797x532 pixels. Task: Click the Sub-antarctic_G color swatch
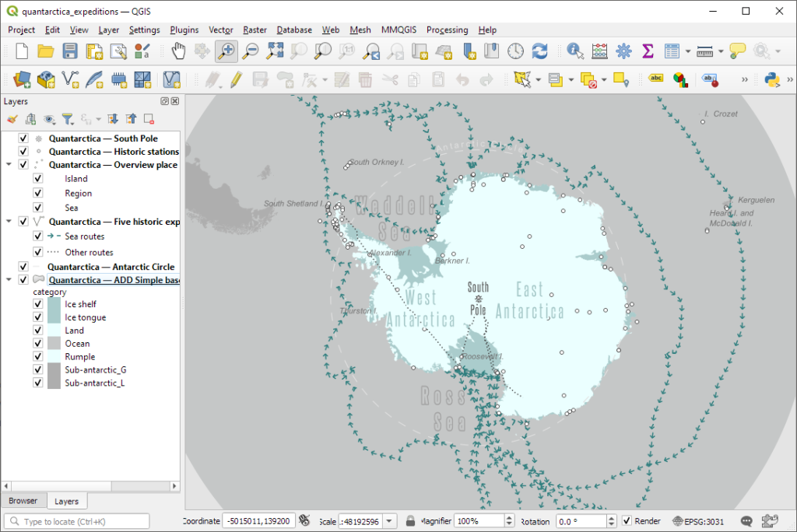(54, 370)
